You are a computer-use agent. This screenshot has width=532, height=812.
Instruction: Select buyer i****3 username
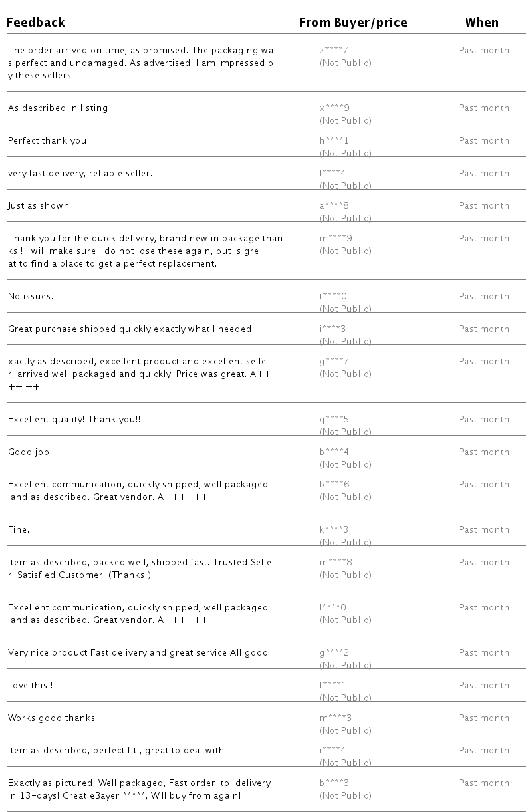point(332,329)
